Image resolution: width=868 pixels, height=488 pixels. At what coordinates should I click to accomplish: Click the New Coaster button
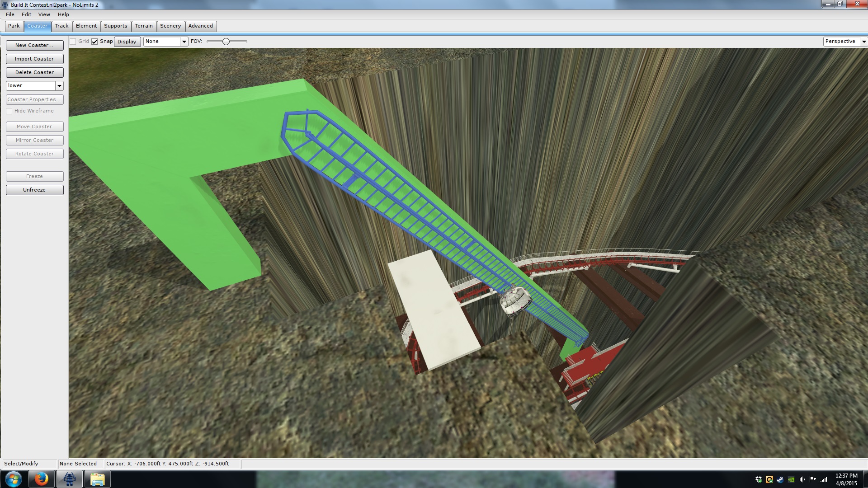pos(34,45)
